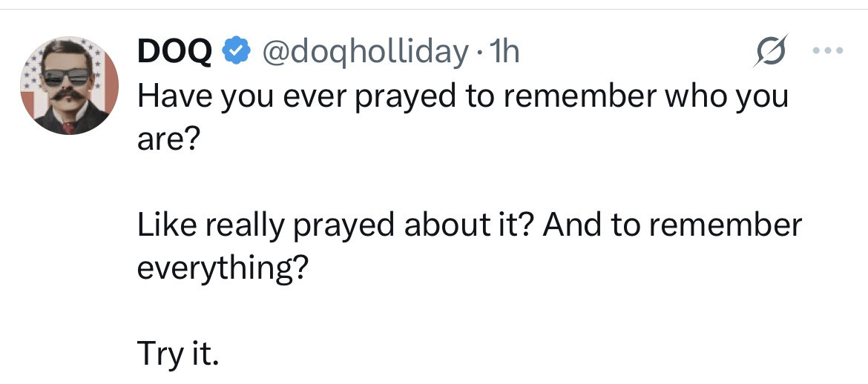Click the flag stripes in avatar background
Screen dimensions: 868x384
click(110, 89)
